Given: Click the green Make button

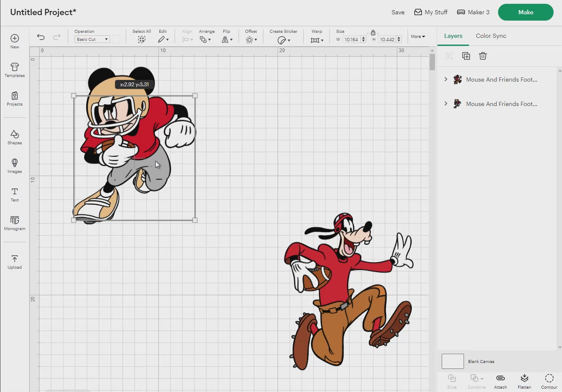Looking at the screenshot, I should (x=526, y=12).
